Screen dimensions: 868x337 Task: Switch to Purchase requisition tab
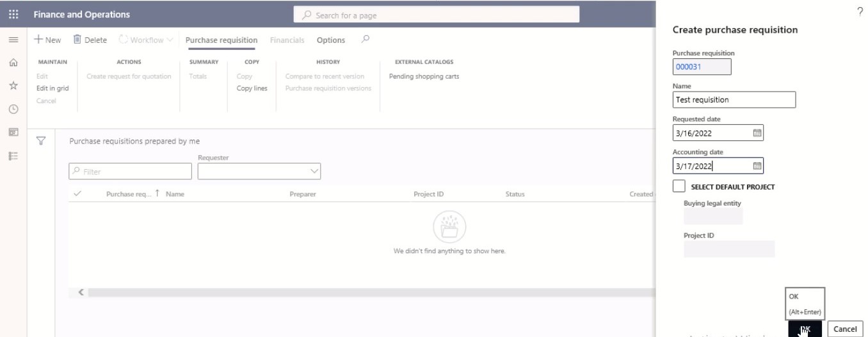(221, 40)
